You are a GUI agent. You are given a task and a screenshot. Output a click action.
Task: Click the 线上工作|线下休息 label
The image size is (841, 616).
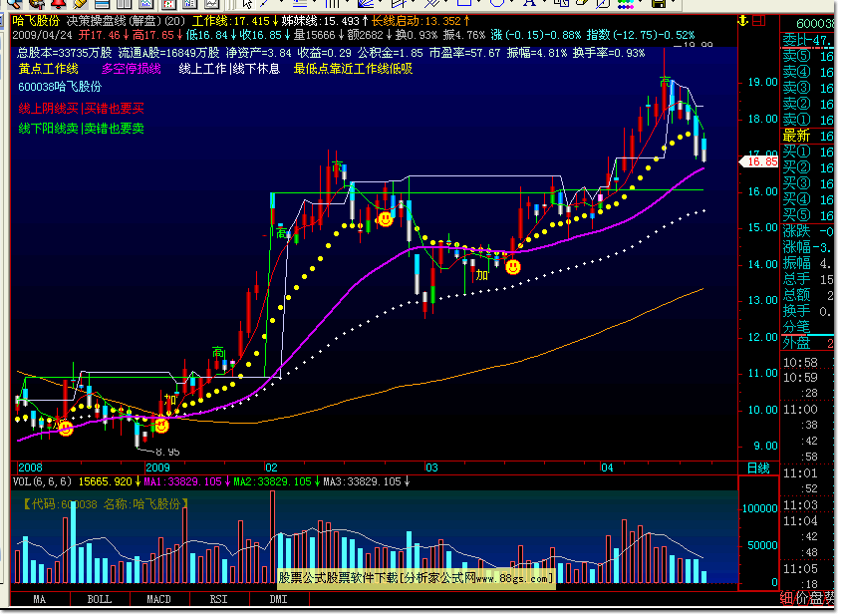229,69
